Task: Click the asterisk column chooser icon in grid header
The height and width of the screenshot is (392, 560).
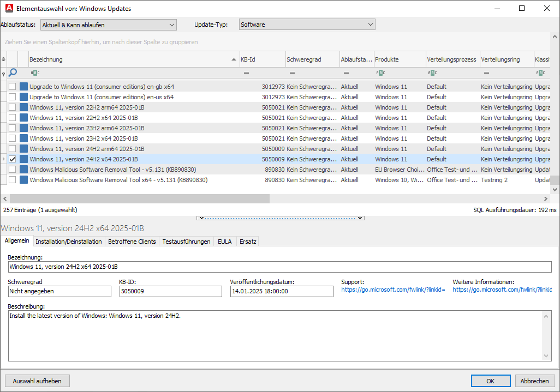Action: click(x=3, y=59)
